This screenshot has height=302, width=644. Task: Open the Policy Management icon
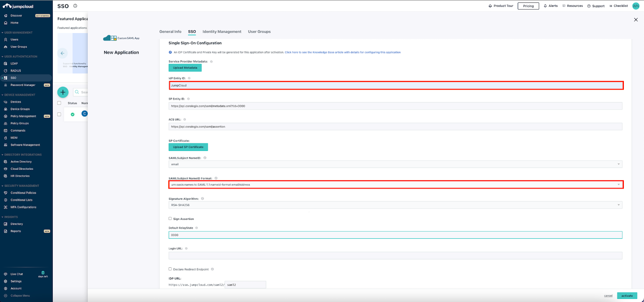6,116
